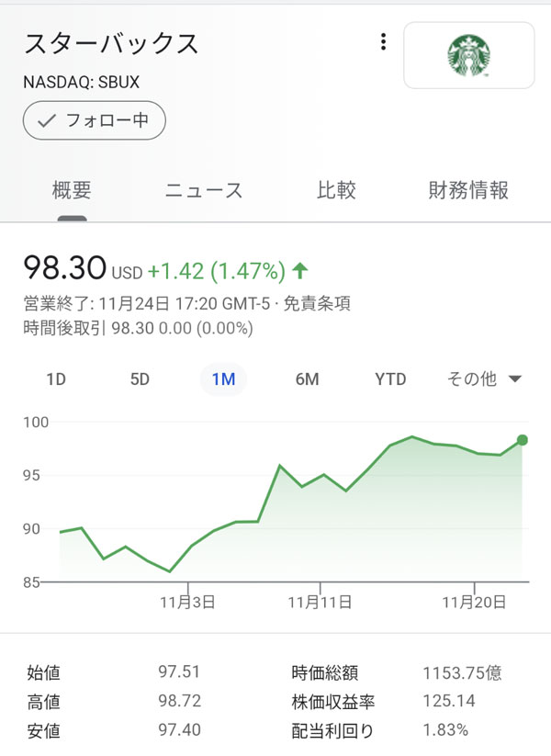551x756 pixels.
Task: Click the green price-up arrow icon
Action: point(299,271)
